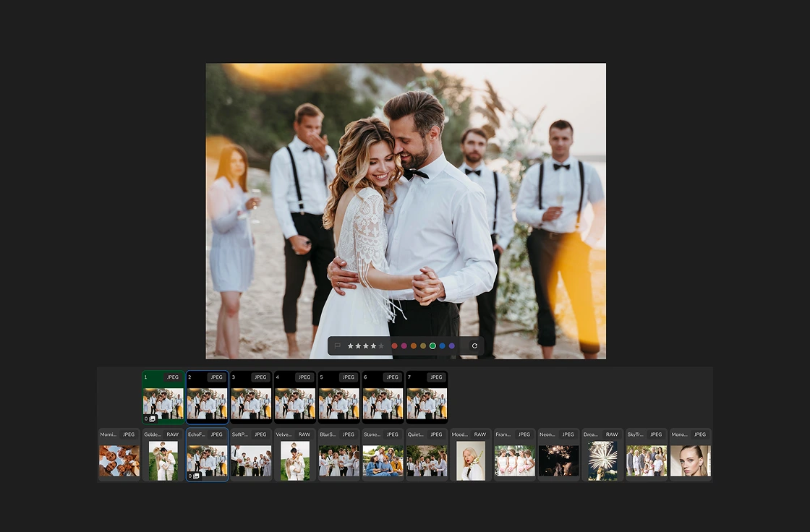Image resolution: width=810 pixels, height=532 pixels.
Task: Set rating to one star
Action: click(x=351, y=346)
